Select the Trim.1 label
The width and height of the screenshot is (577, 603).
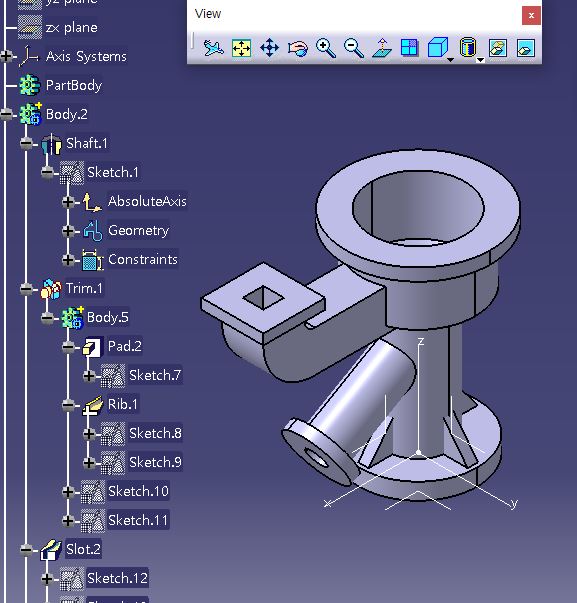pos(84,288)
